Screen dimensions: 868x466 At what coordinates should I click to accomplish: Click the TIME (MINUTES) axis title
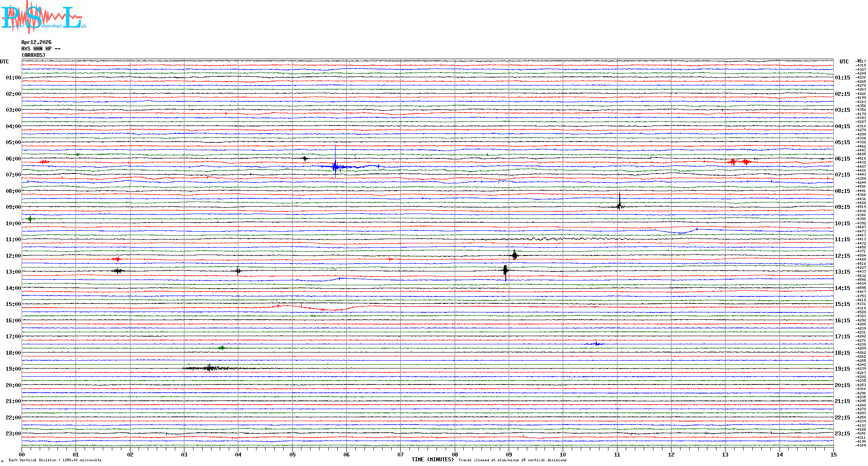pyautogui.click(x=432, y=460)
